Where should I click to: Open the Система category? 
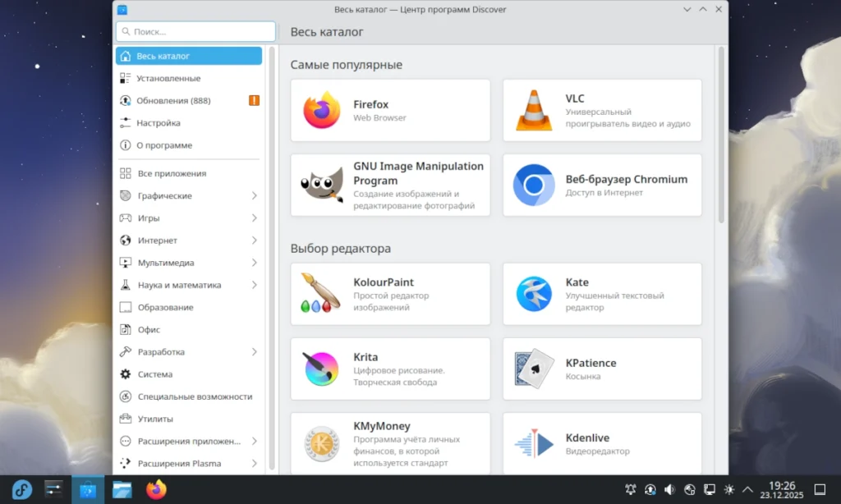(189, 374)
